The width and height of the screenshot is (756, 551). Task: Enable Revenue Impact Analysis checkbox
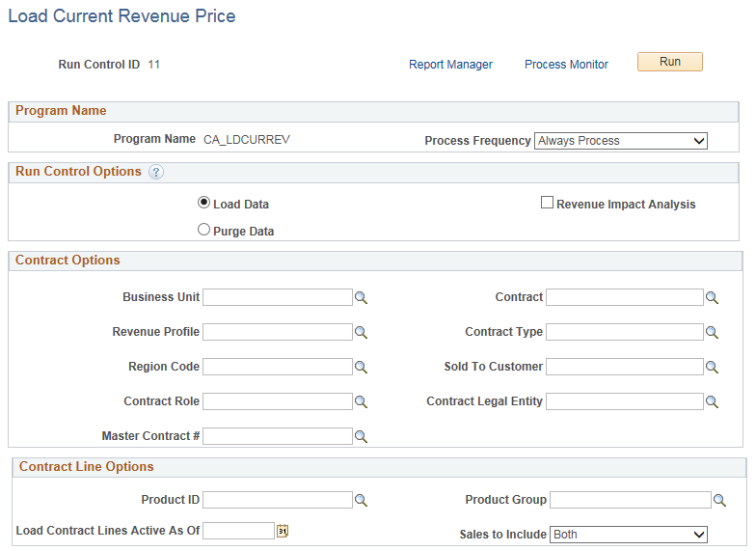(547, 203)
